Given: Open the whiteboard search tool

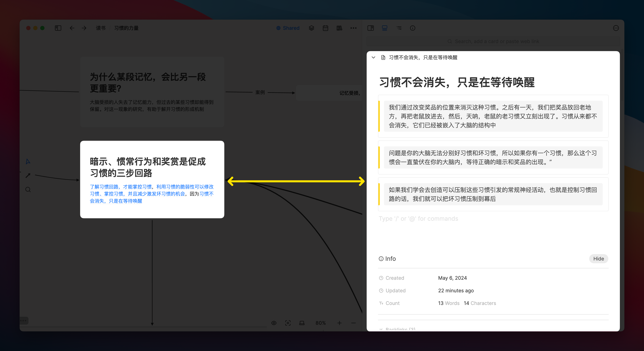Looking at the screenshot, I should click(28, 190).
